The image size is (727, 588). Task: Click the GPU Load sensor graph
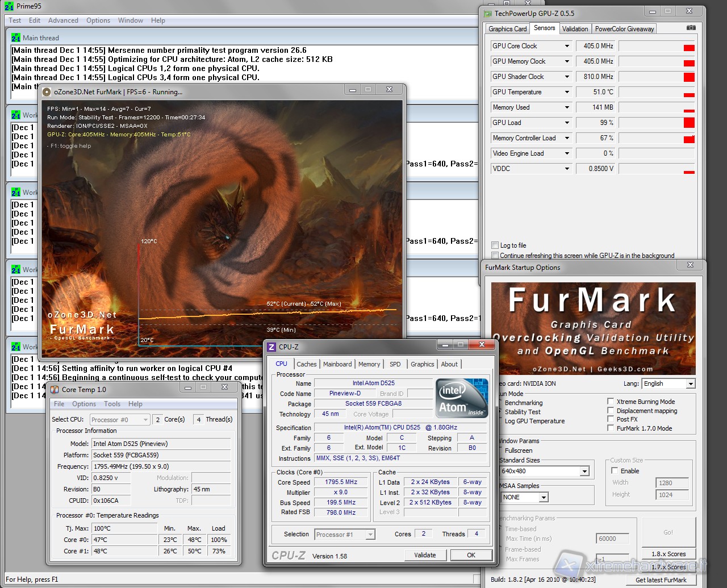(x=656, y=123)
